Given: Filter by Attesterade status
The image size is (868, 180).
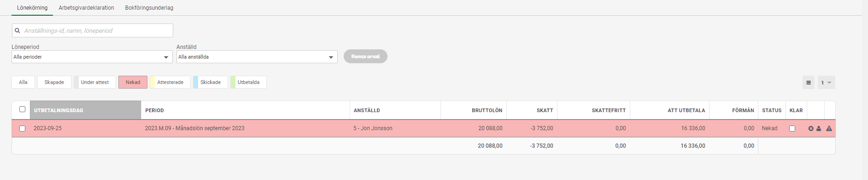Looking at the screenshot, I should [x=170, y=82].
